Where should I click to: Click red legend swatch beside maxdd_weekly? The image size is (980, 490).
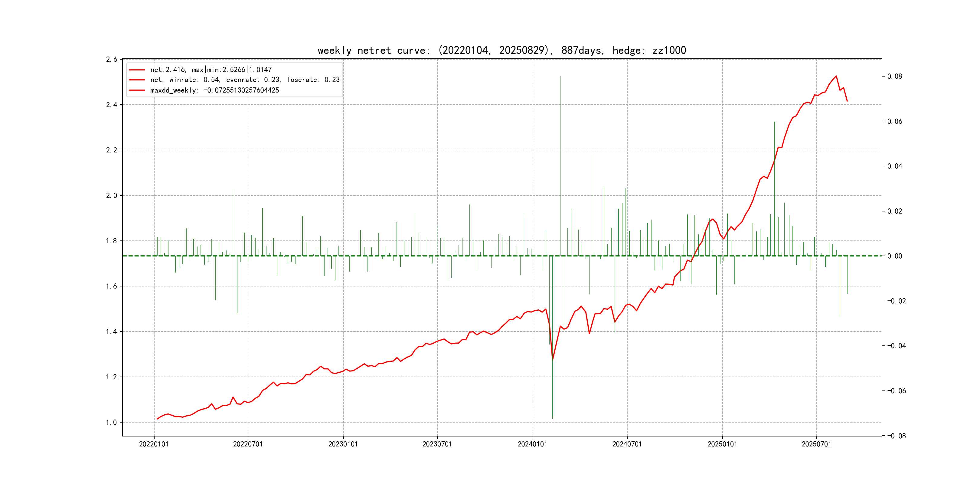[x=137, y=90]
